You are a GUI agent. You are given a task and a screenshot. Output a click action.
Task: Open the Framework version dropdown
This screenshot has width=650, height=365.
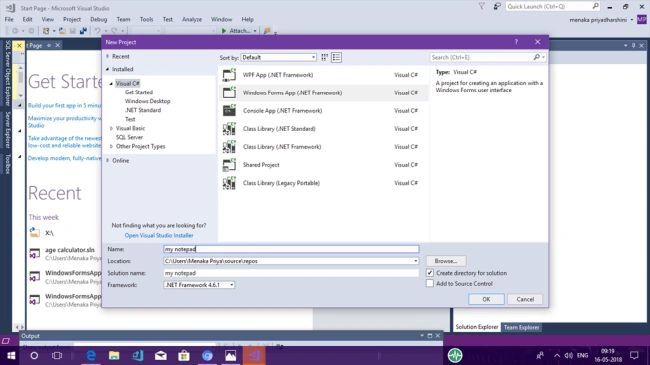[199, 285]
